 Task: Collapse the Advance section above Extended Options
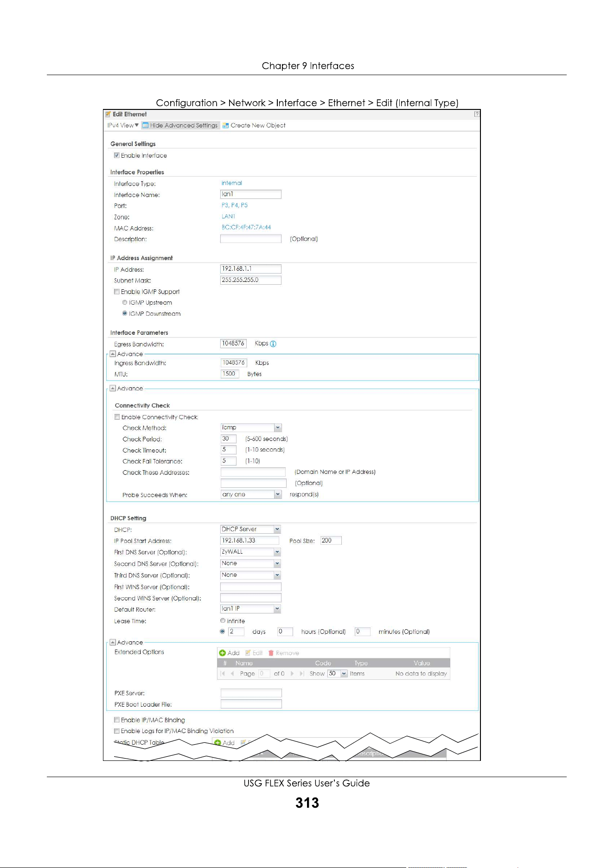pyautogui.click(x=113, y=642)
